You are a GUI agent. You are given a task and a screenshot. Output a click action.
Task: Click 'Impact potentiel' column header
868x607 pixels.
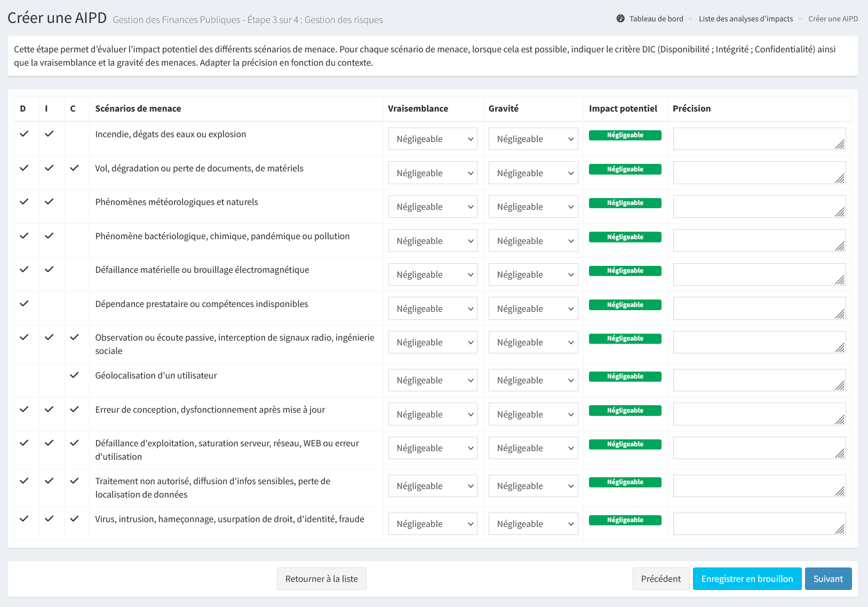tap(623, 108)
